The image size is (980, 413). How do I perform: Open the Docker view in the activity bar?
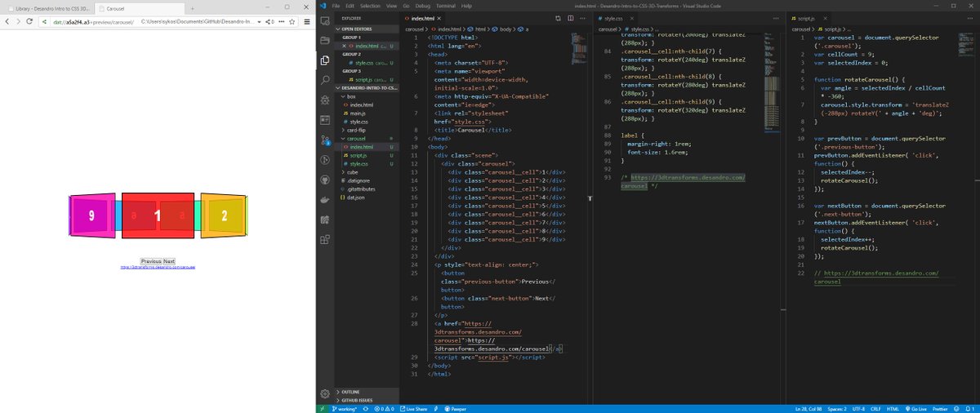pos(325,198)
